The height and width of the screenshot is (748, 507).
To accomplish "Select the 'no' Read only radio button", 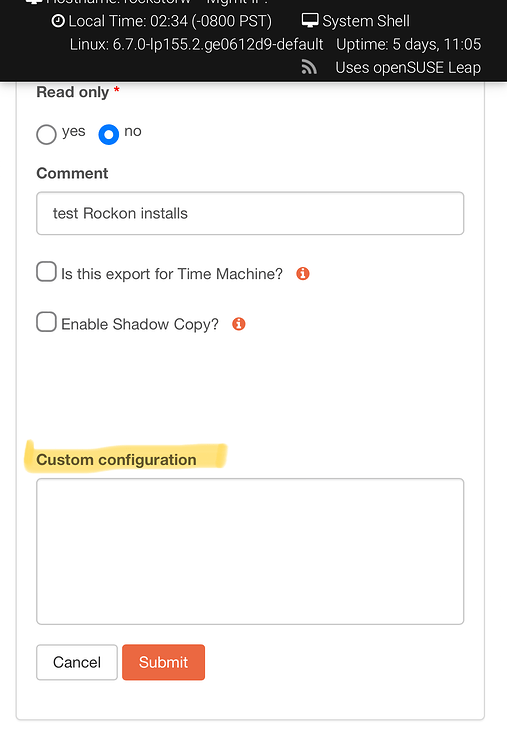I will point(109,135).
